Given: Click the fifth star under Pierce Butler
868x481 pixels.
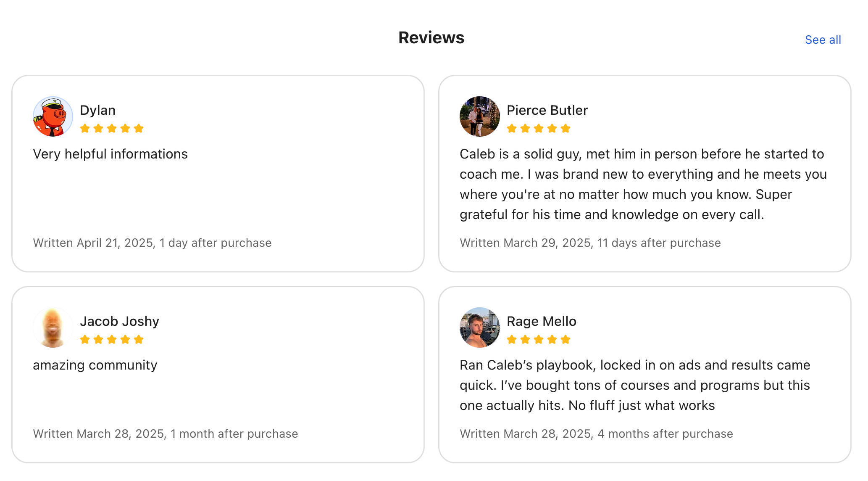Looking at the screenshot, I should (565, 128).
